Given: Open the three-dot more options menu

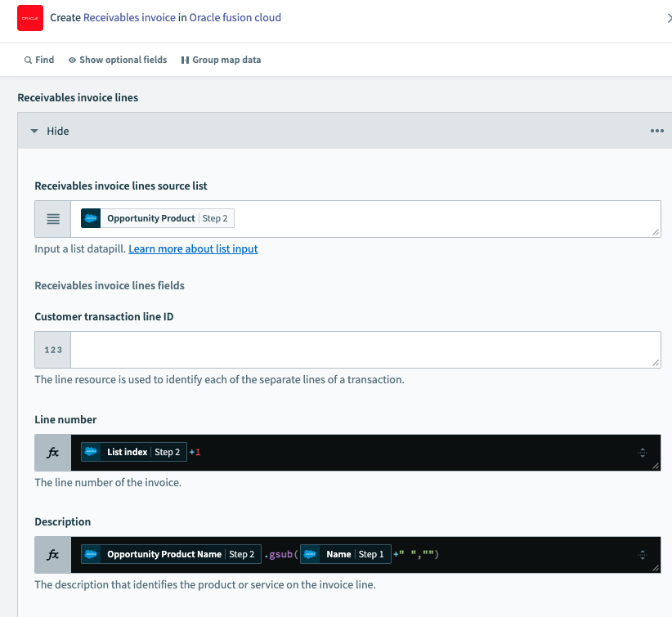Looking at the screenshot, I should click(656, 131).
